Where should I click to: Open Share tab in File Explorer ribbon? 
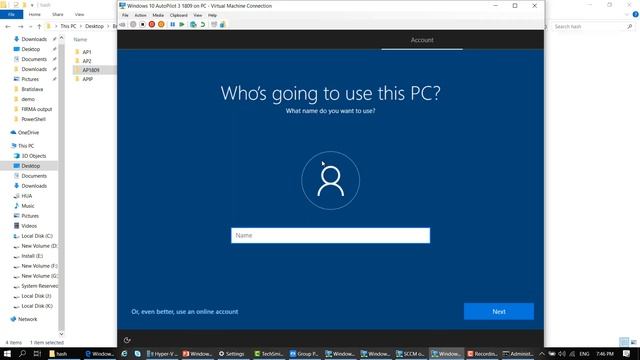pyautogui.click(x=58, y=14)
